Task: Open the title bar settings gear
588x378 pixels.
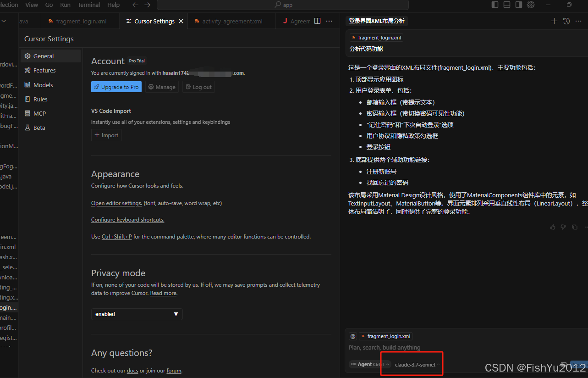Action: click(531, 5)
